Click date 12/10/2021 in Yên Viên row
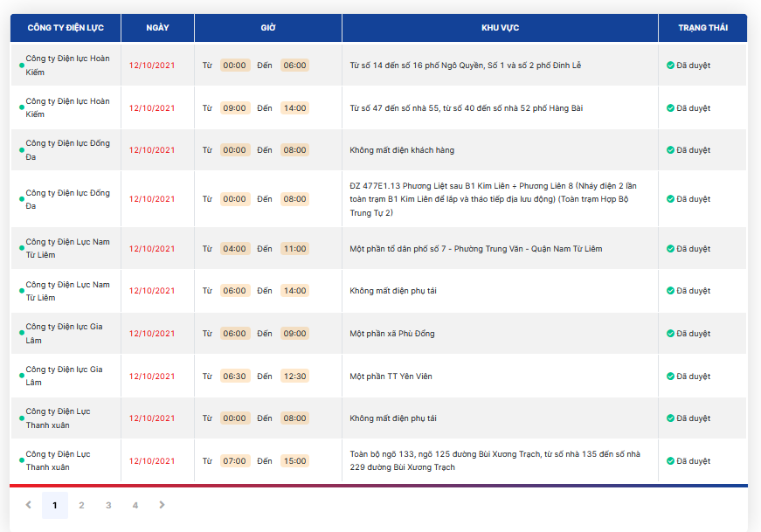The width and height of the screenshot is (761, 532). point(152,377)
